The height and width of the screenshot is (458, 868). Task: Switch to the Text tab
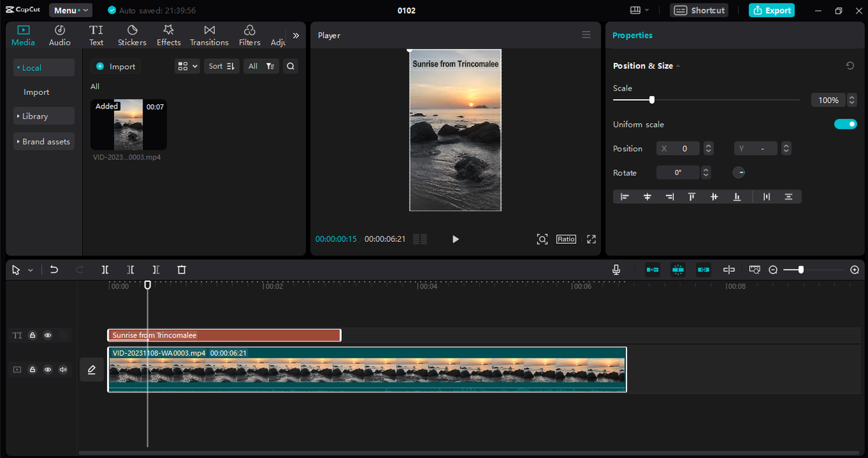(96, 36)
